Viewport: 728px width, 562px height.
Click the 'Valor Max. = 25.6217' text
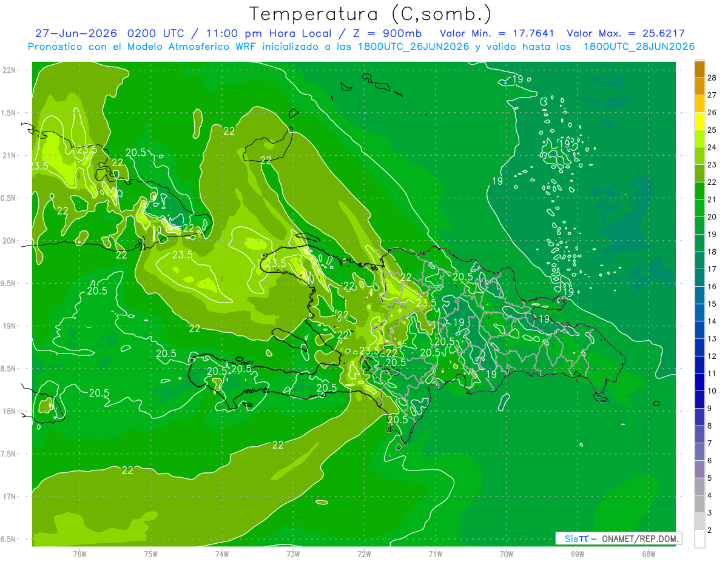click(625, 33)
